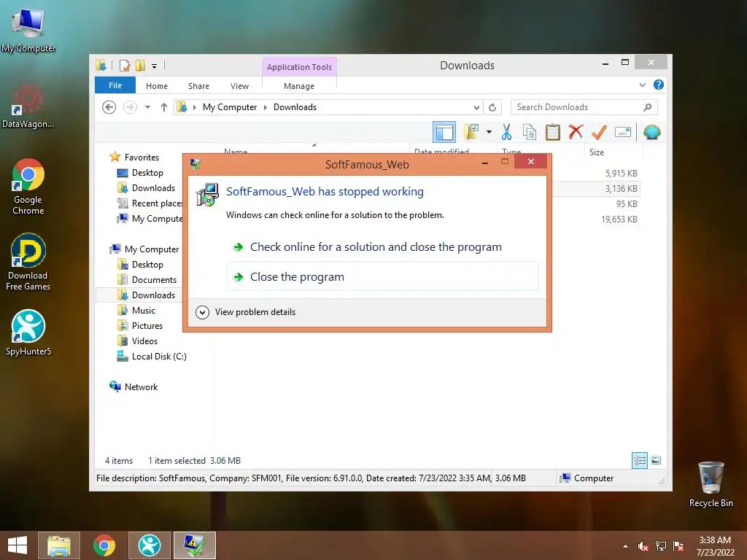Screen dimensions: 747x560
Task: Click the Application Tools tab header
Action: (x=299, y=67)
